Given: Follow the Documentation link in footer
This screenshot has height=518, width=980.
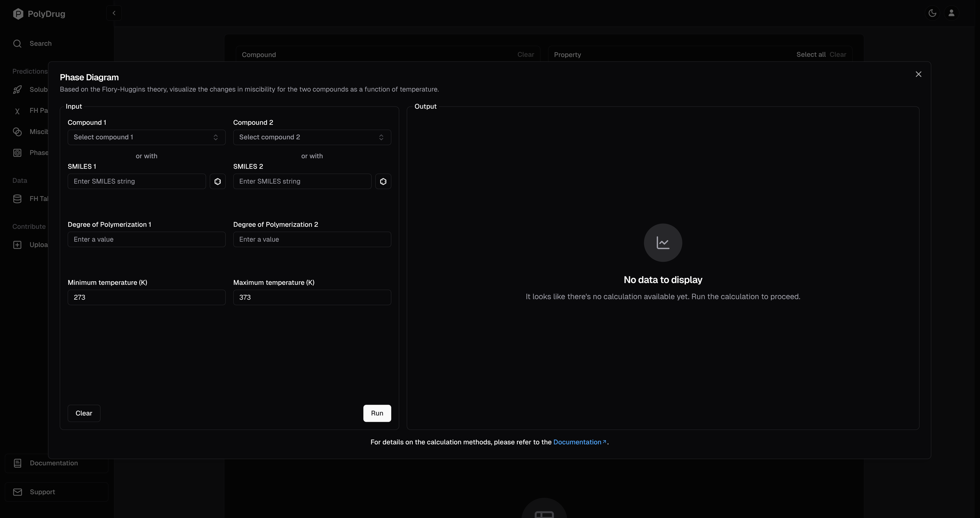Looking at the screenshot, I should tap(577, 442).
